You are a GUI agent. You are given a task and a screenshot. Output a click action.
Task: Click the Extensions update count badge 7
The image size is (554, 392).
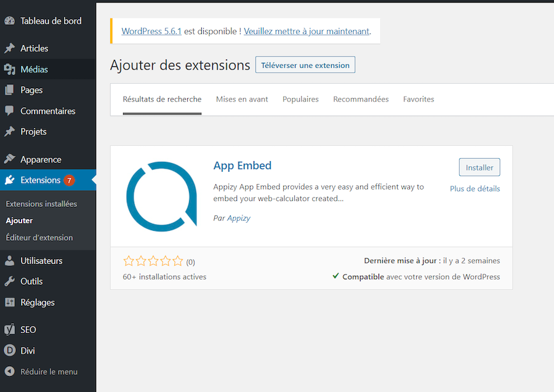69,180
